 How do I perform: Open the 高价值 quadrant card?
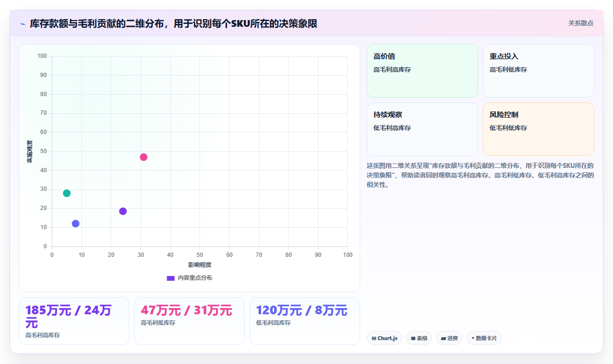click(422, 71)
